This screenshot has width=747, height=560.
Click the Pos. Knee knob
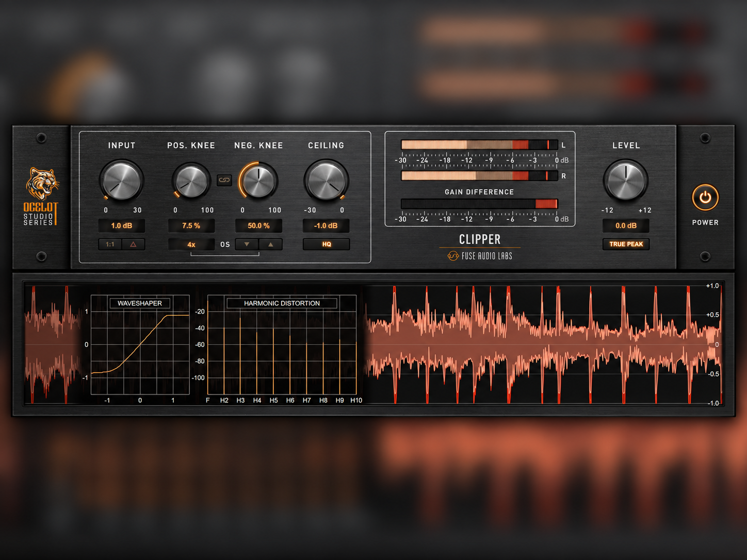191,181
